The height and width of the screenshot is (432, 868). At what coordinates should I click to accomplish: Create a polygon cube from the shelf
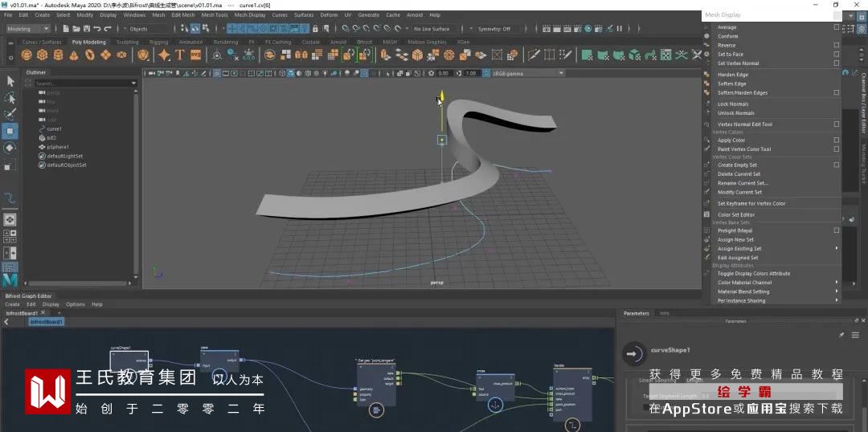click(x=42, y=55)
